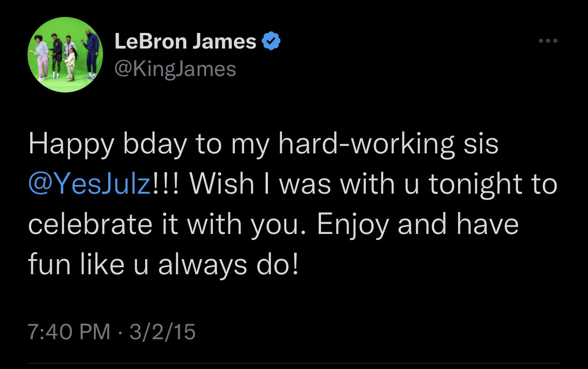Click the tweet timestamp 7:40 PM

pyautogui.click(x=67, y=331)
